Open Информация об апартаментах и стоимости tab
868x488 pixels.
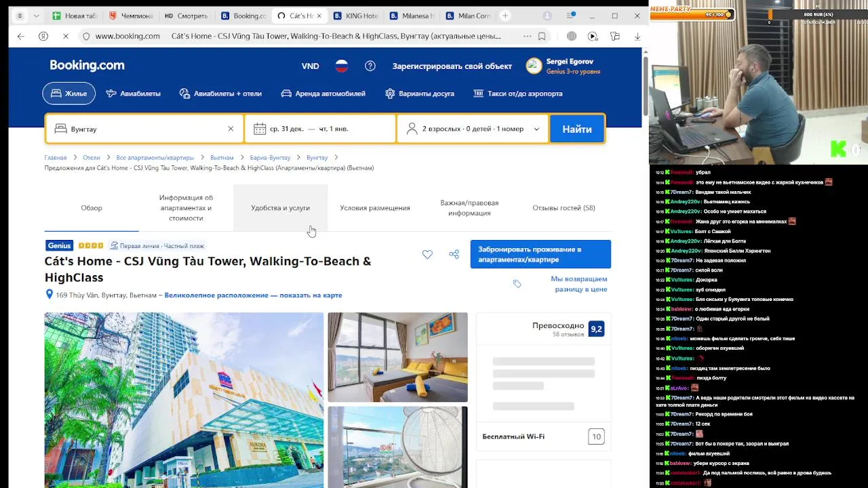pyautogui.click(x=186, y=208)
